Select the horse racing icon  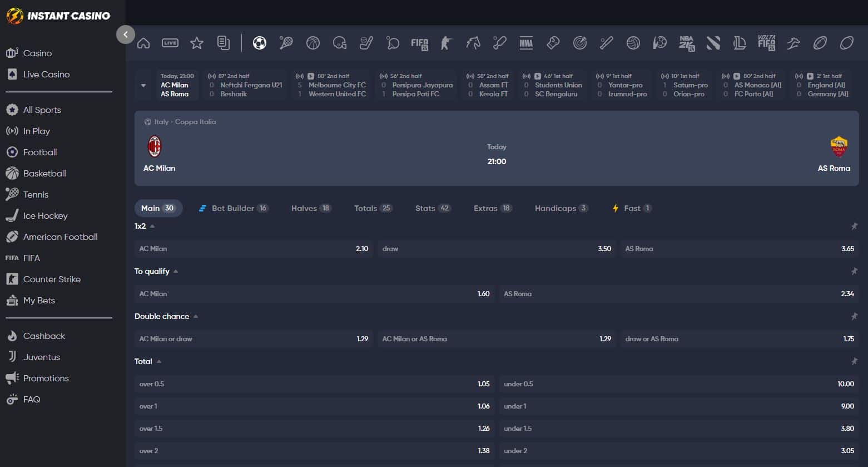[473, 43]
